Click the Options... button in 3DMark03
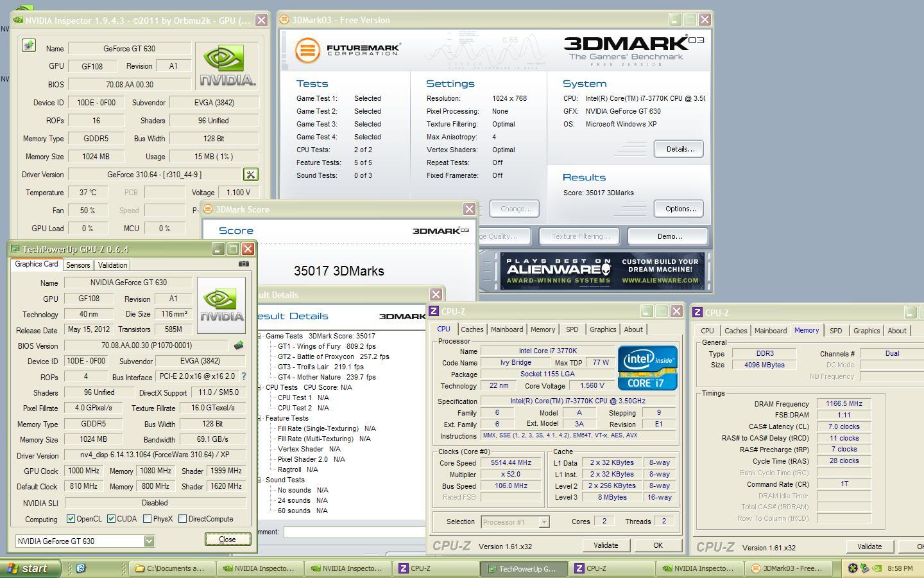Screen dimensions: 924x578 pos(680,209)
